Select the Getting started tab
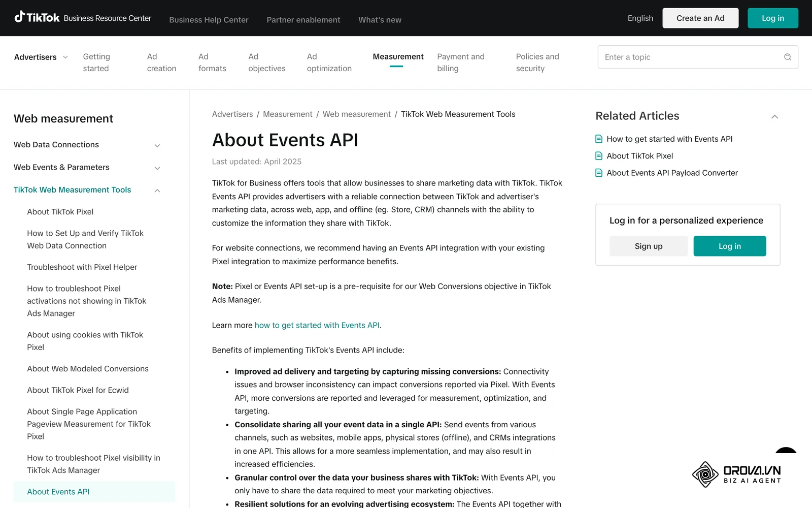Viewport: 812px width, 508px height. tap(96, 62)
